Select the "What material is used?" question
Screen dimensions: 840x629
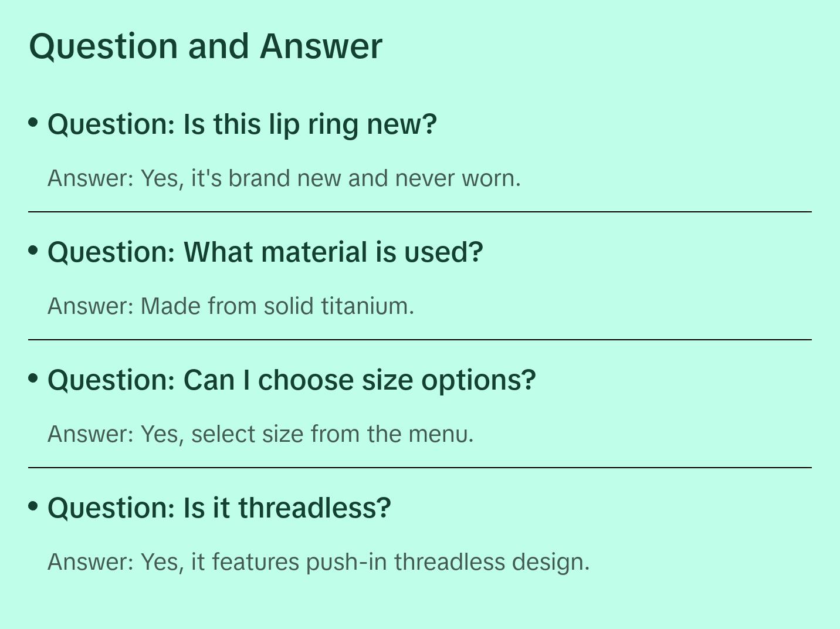pos(265,252)
